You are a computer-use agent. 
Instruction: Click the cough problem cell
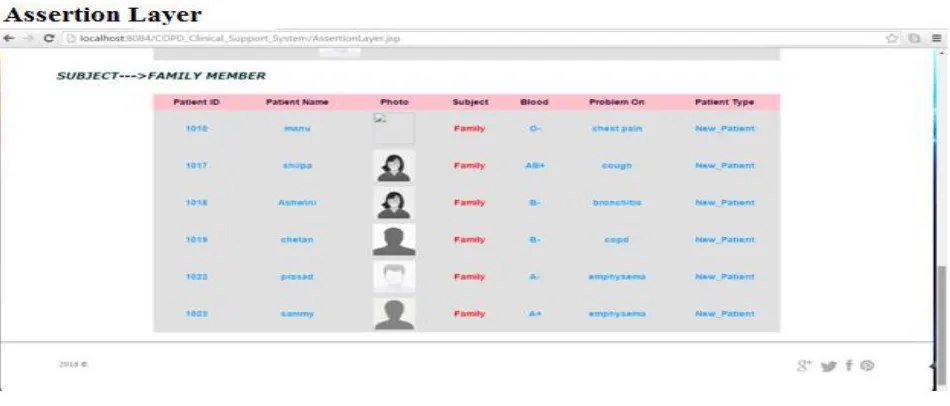click(x=617, y=165)
